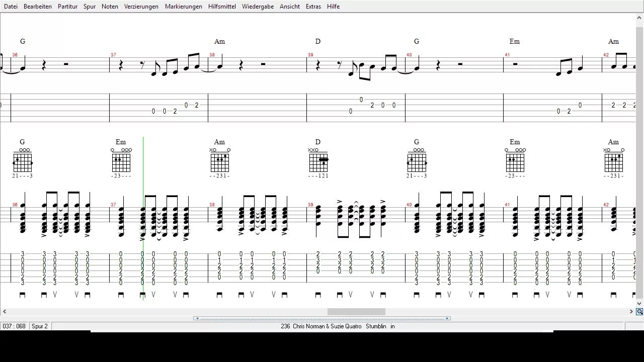
Task: Click the horizontal scrollbar right arrow
Action: [x=631, y=312]
